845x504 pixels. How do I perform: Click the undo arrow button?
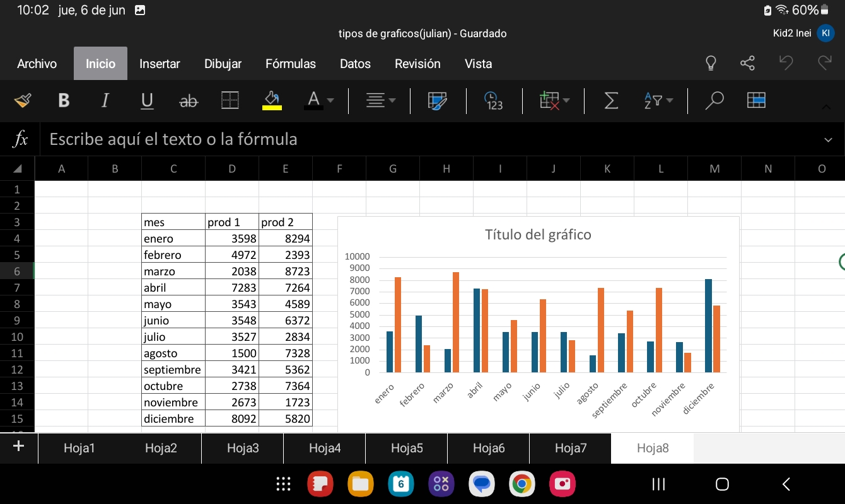[x=786, y=63]
